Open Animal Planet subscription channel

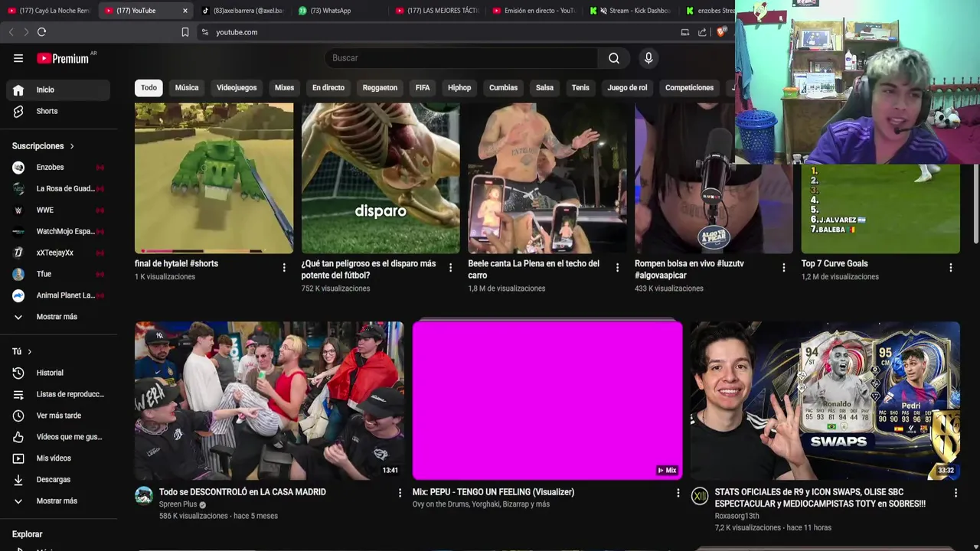pyautogui.click(x=58, y=296)
